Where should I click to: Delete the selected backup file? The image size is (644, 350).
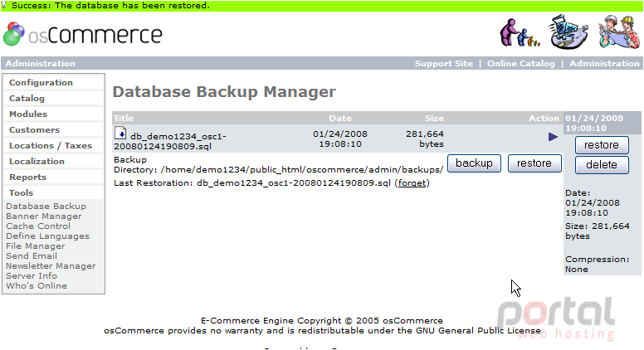click(602, 164)
